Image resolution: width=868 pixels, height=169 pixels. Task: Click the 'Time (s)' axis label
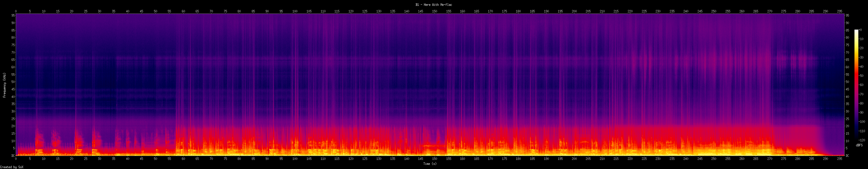pyautogui.click(x=430, y=164)
